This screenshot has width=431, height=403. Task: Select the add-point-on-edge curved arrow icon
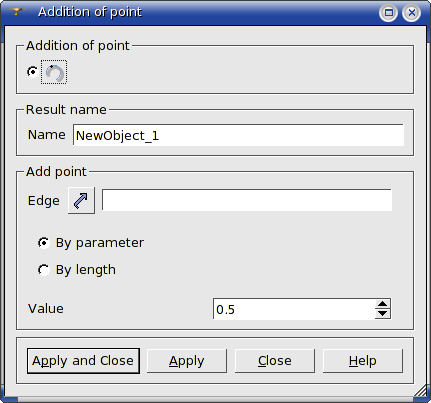(54, 72)
